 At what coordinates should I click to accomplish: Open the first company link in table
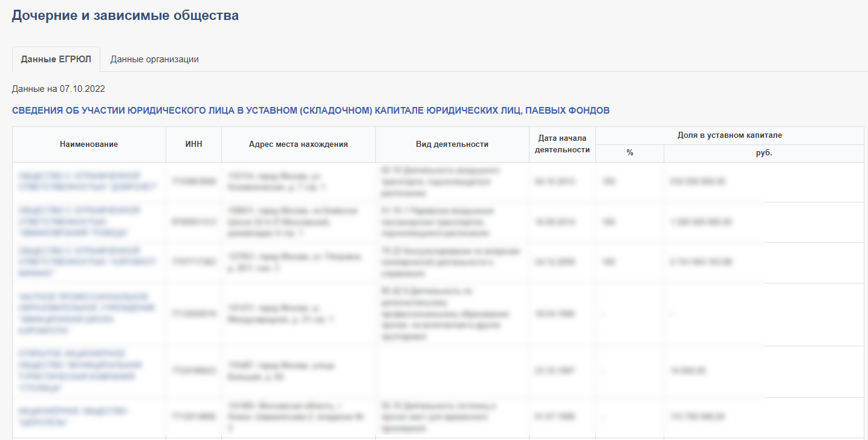coord(87,181)
